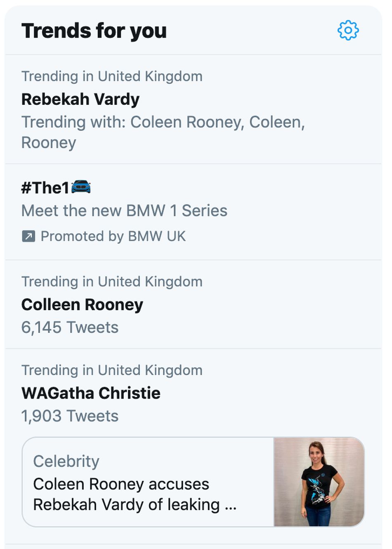Click "Promoted by BMW UK" label

[113, 236]
